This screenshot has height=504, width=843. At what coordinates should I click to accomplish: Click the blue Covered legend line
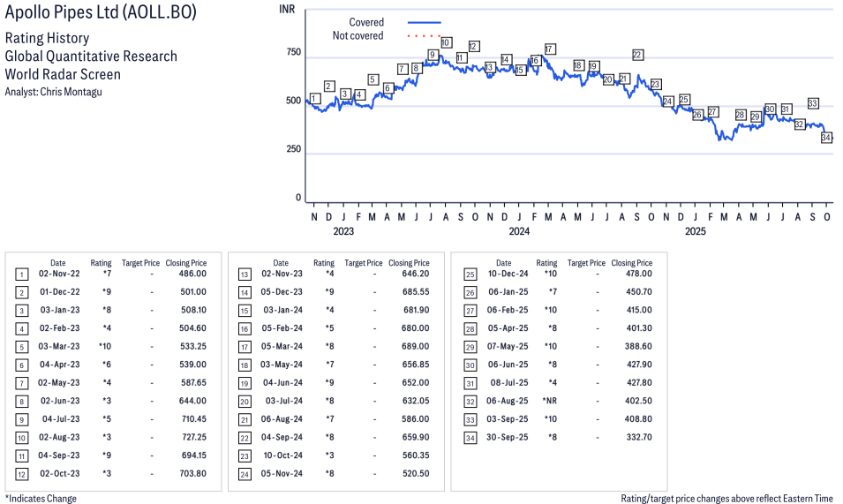424,22
